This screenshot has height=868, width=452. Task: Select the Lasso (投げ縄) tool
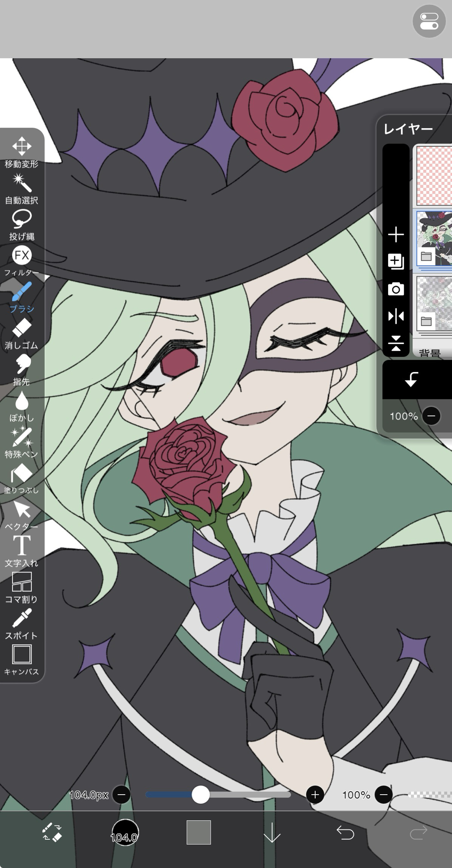point(21,224)
